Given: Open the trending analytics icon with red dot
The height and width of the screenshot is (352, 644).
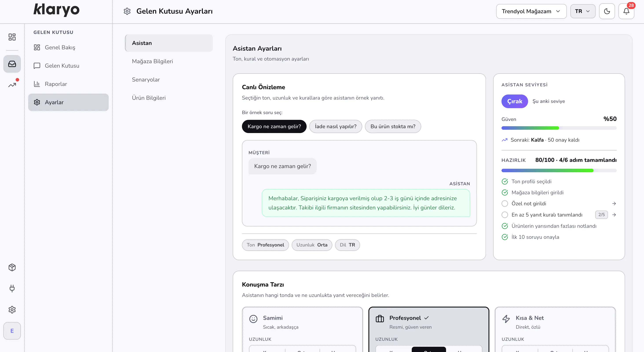Looking at the screenshot, I should (12, 85).
